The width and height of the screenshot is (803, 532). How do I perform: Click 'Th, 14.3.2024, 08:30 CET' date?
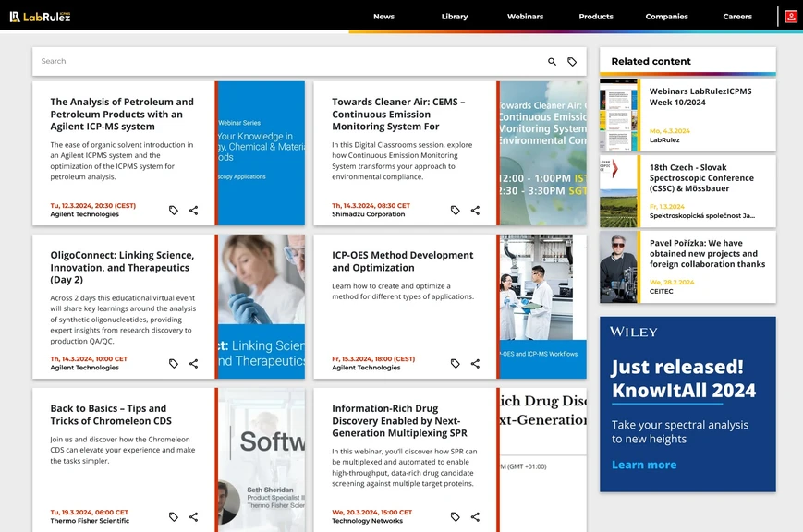371,206
